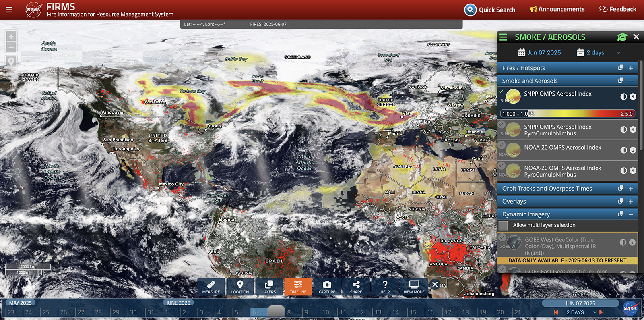The width and height of the screenshot is (644, 320).
Task: Open the graduation cap tutorial icon
Action: (622, 37)
